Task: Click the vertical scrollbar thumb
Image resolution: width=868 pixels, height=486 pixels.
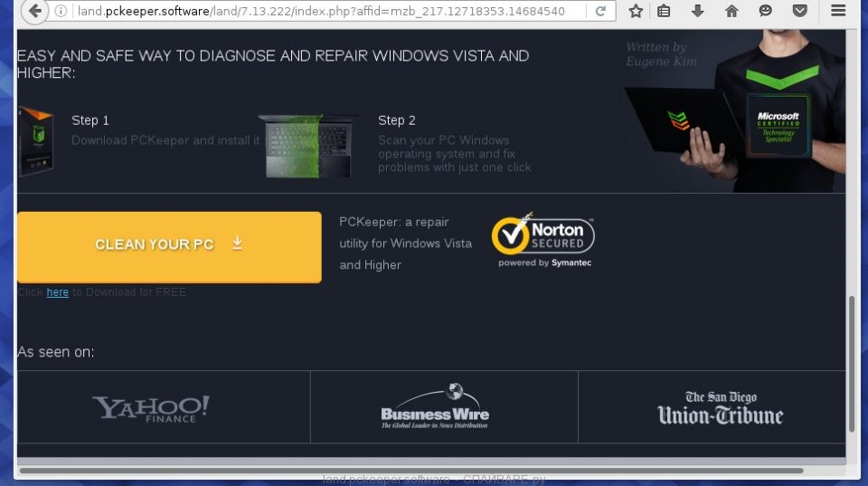Action: (x=852, y=362)
